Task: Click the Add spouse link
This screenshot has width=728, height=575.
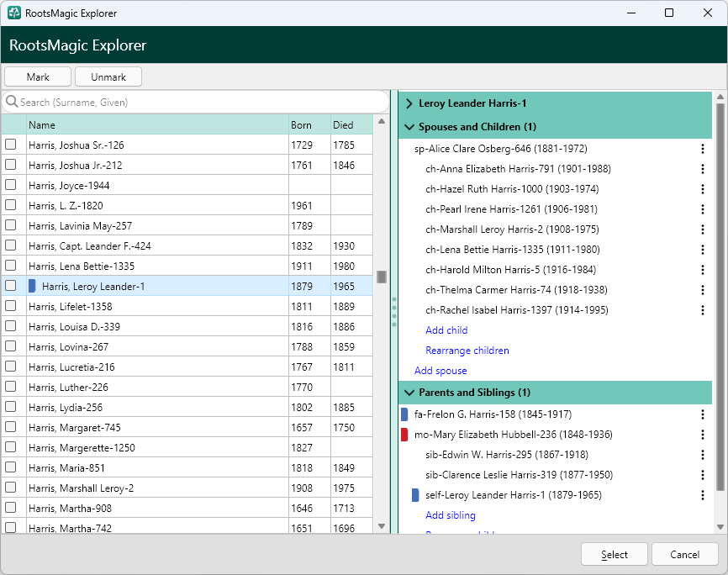Action: point(440,371)
